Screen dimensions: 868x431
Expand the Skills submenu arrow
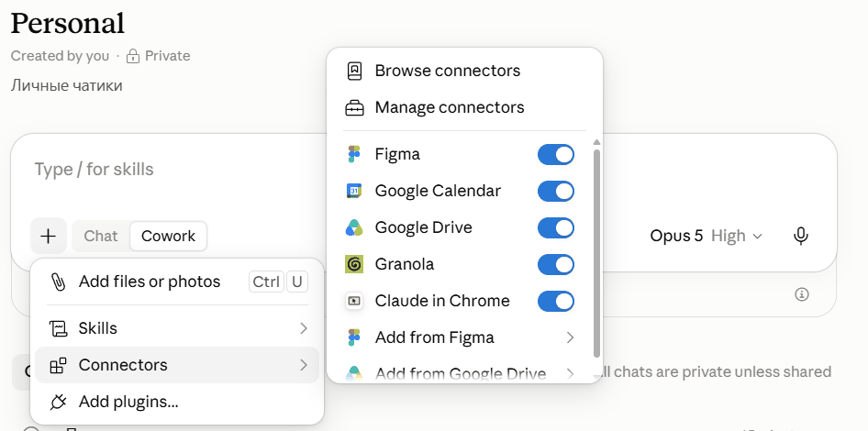304,328
